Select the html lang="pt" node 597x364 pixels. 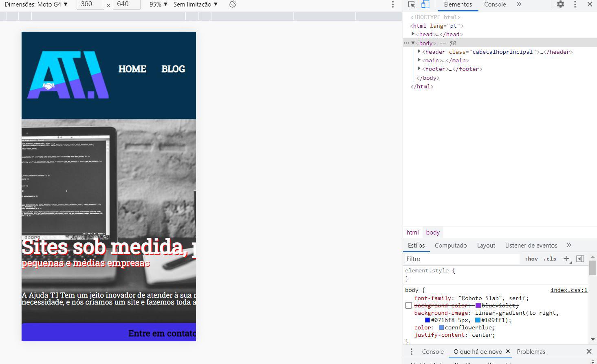[x=437, y=26]
